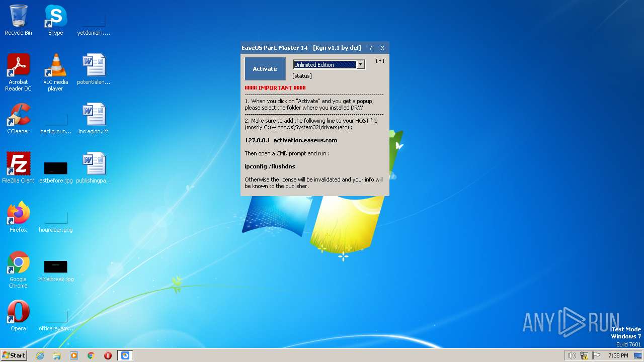The width and height of the screenshot is (644, 362).
Task: Open the Windows Start menu
Action: (x=14, y=355)
